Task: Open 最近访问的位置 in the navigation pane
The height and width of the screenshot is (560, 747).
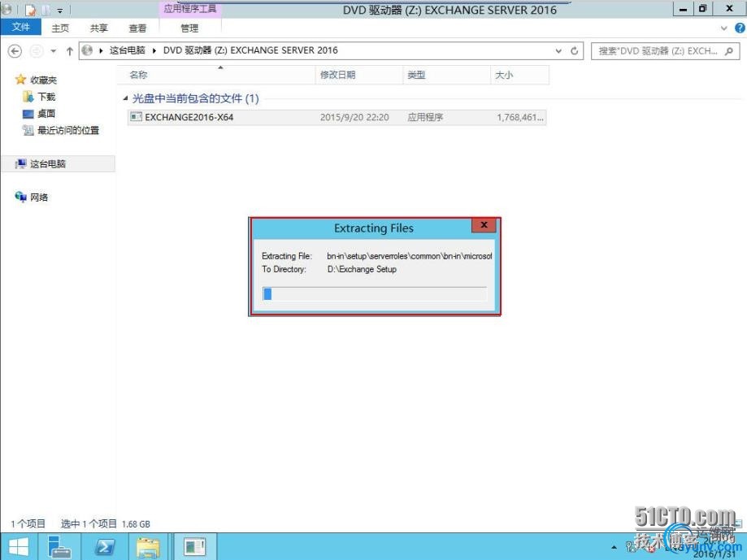Action: pos(68,130)
